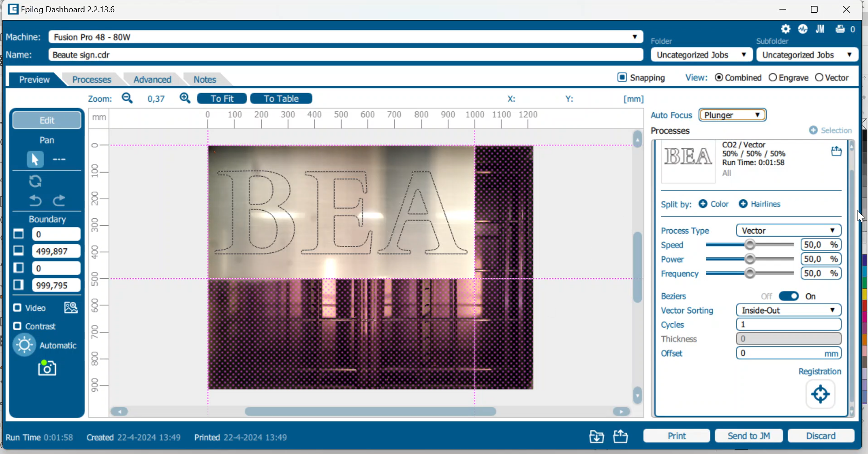
Task: Click the Speed slider handle
Action: pos(750,245)
